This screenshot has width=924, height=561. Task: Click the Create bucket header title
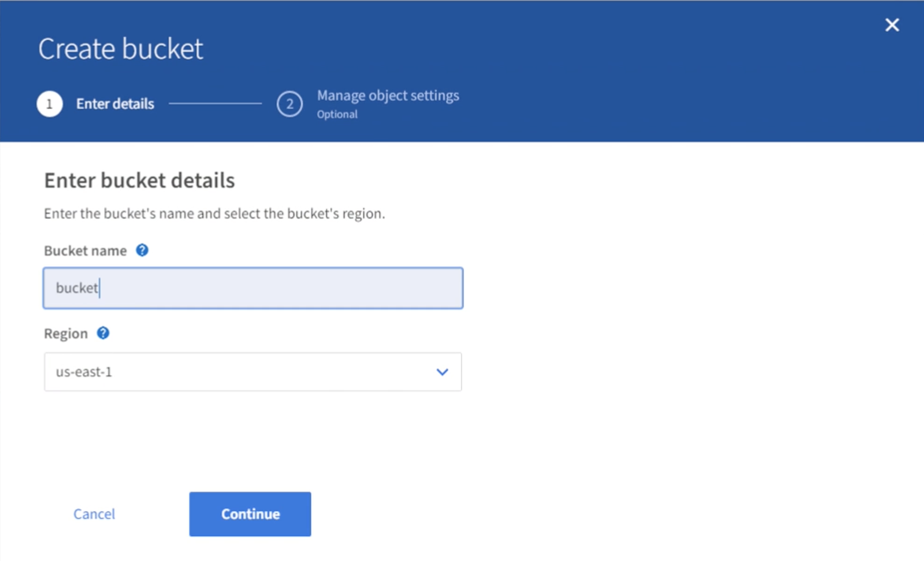click(x=121, y=48)
